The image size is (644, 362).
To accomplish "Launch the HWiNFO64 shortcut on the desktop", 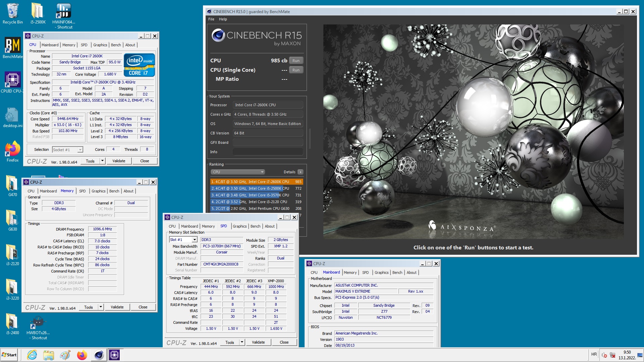I will 64,16.
